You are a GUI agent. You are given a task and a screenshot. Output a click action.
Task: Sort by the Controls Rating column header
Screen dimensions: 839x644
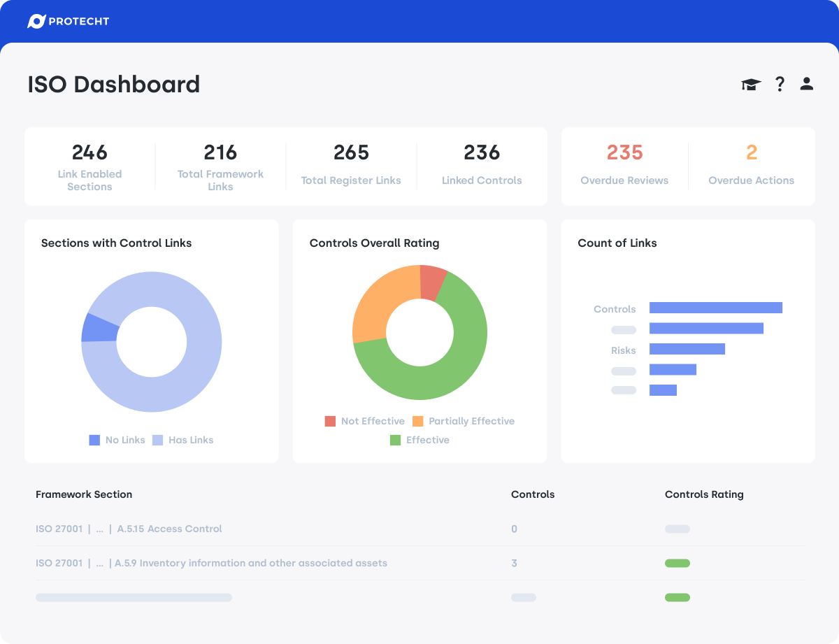704,494
